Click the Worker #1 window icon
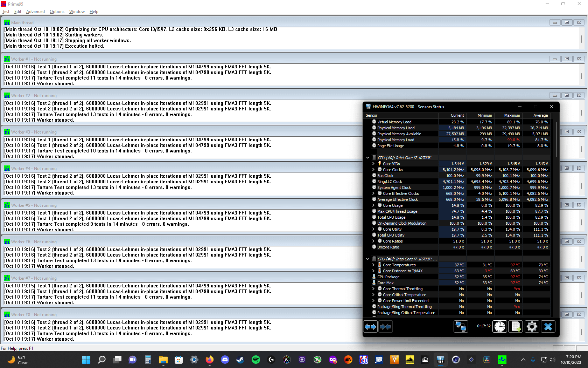Viewport: 588px width, 368px height. click(7, 59)
